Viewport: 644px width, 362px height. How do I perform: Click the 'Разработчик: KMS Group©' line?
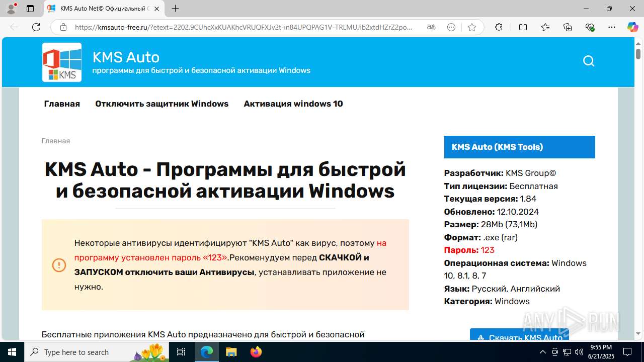tap(500, 173)
